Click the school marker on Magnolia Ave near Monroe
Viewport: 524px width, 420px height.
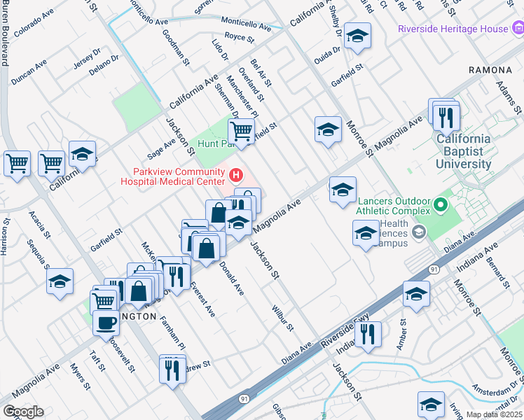click(343, 190)
